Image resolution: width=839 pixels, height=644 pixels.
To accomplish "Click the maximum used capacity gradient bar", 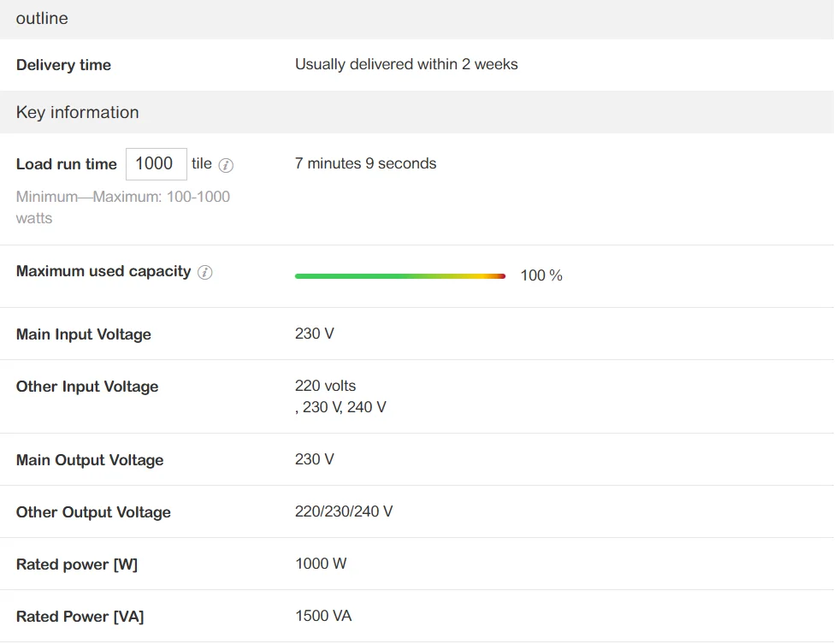I will click(399, 276).
